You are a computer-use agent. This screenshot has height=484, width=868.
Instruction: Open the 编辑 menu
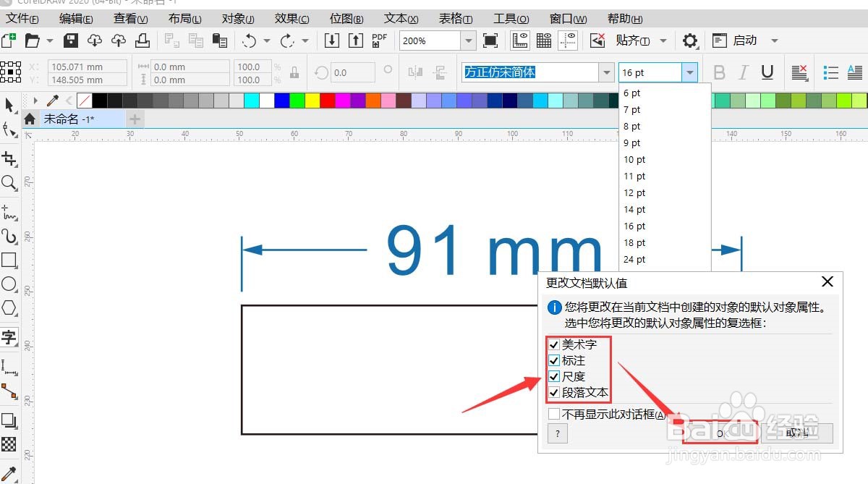coord(76,19)
